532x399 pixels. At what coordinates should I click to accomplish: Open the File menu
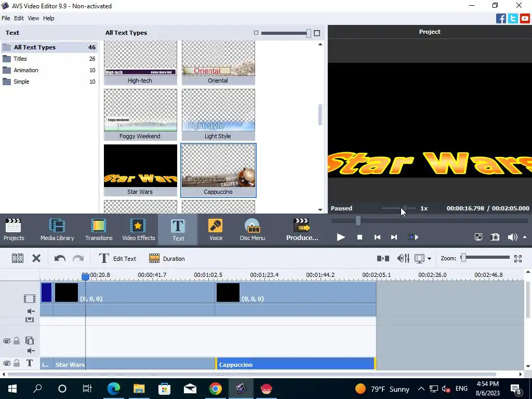(x=6, y=18)
